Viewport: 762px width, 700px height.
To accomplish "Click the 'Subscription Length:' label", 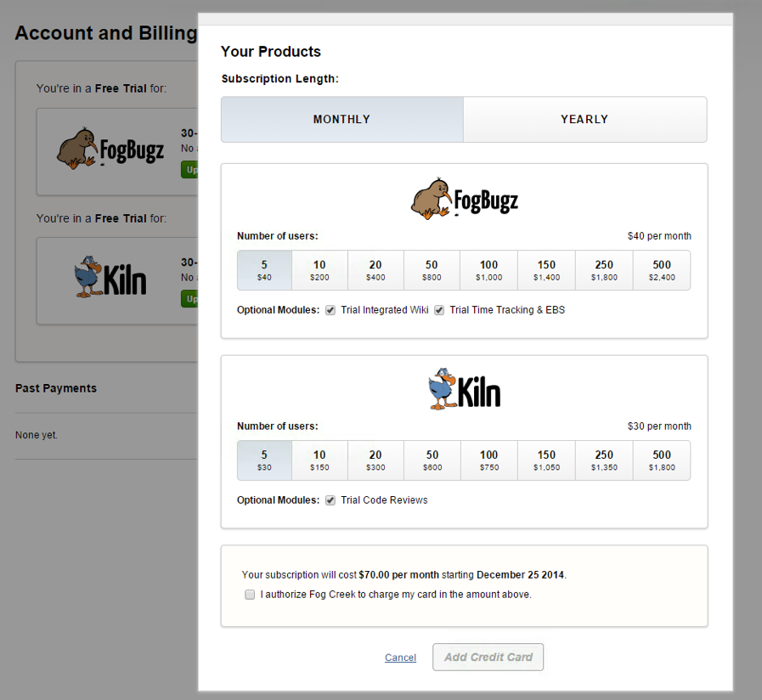I will 280,79.
